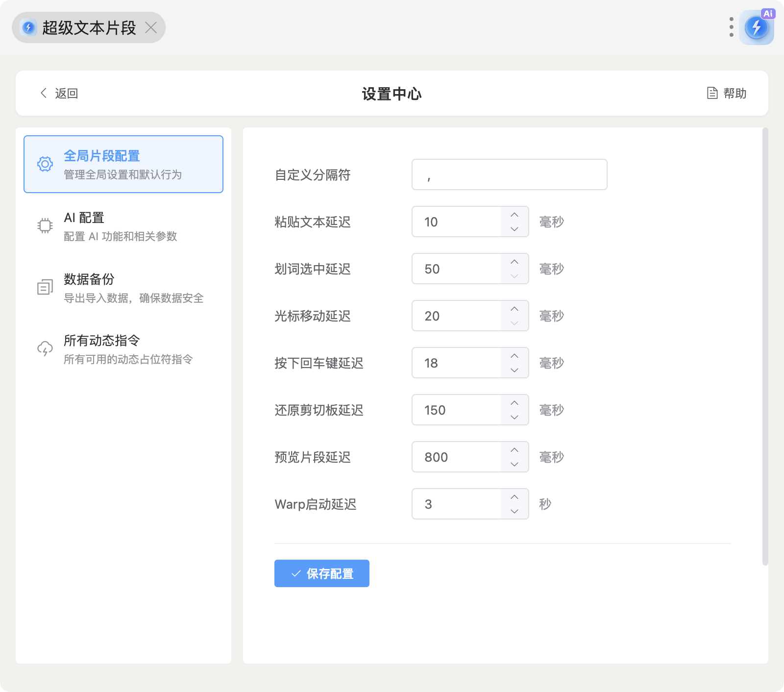784x692 pixels.
Task: Select the 数据备份 sidebar item
Action: [123, 287]
